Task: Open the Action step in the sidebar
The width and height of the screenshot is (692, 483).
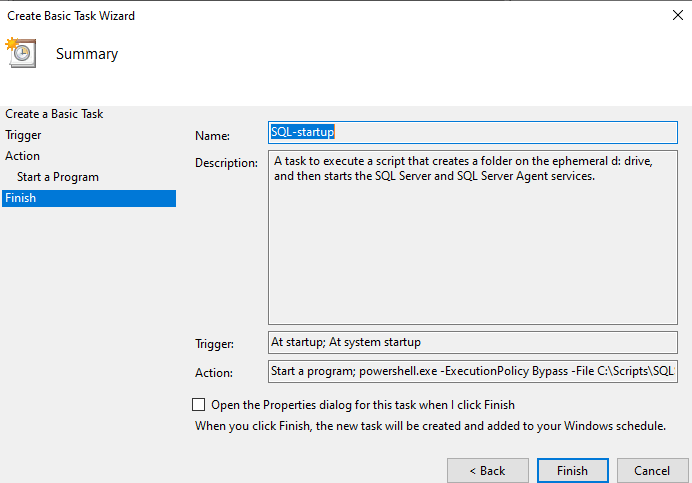Action: click(x=22, y=156)
